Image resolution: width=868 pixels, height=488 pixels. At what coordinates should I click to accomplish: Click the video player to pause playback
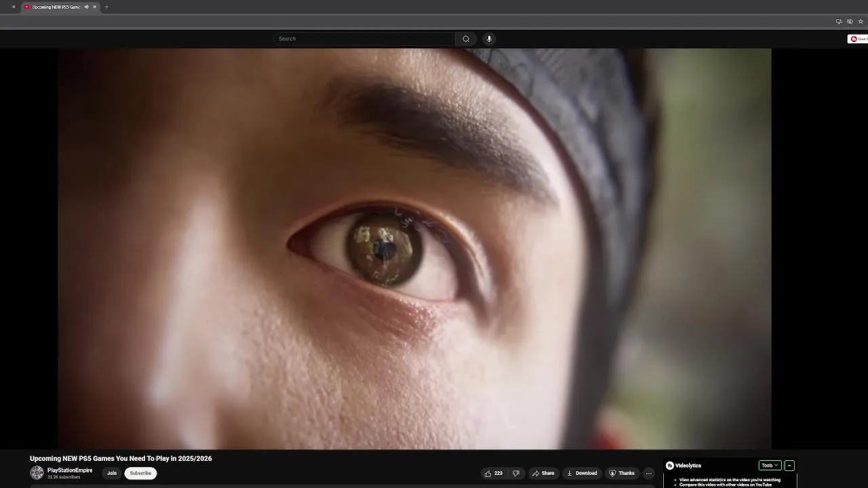click(x=414, y=248)
